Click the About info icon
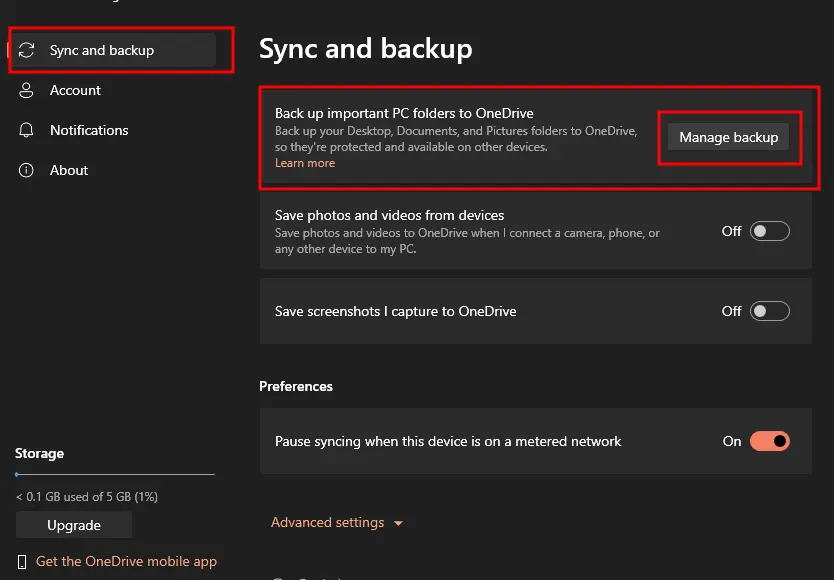Image resolution: width=834 pixels, height=580 pixels. 26,170
